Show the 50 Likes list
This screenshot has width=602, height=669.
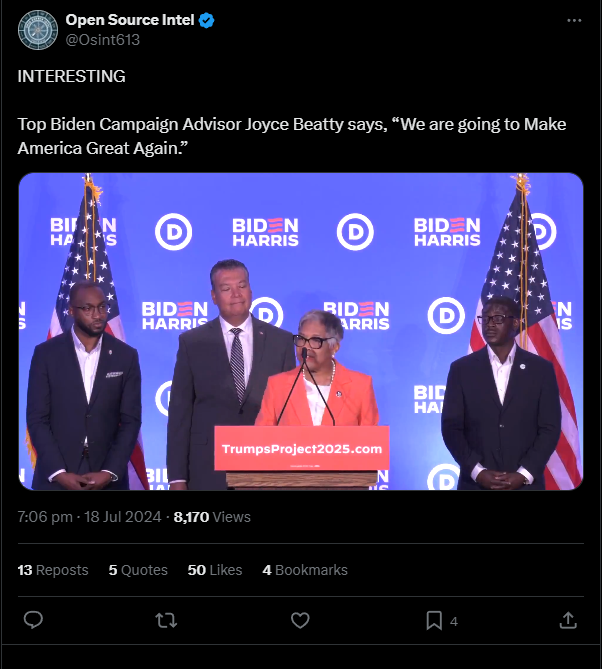coord(215,570)
